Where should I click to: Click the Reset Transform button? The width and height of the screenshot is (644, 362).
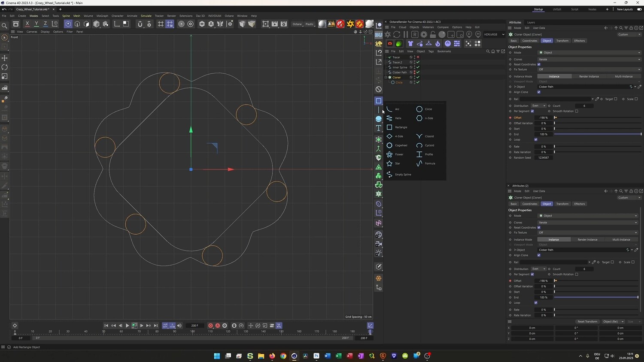click(587, 321)
